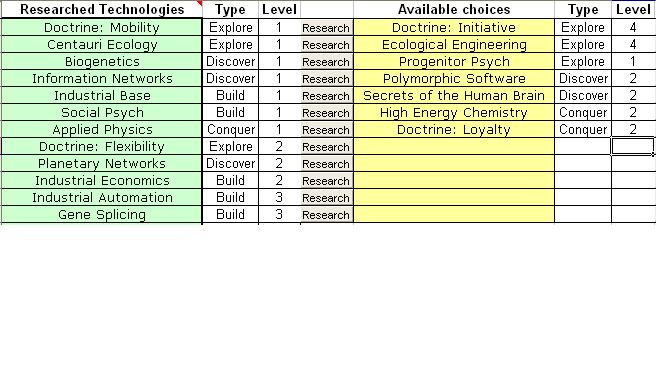Click the Researched Technologies header cell
The height and width of the screenshot is (384, 656).
click(x=102, y=9)
